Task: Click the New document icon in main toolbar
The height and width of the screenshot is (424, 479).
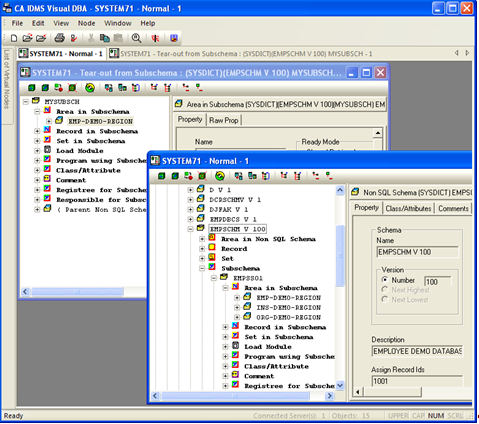Action: [14, 38]
